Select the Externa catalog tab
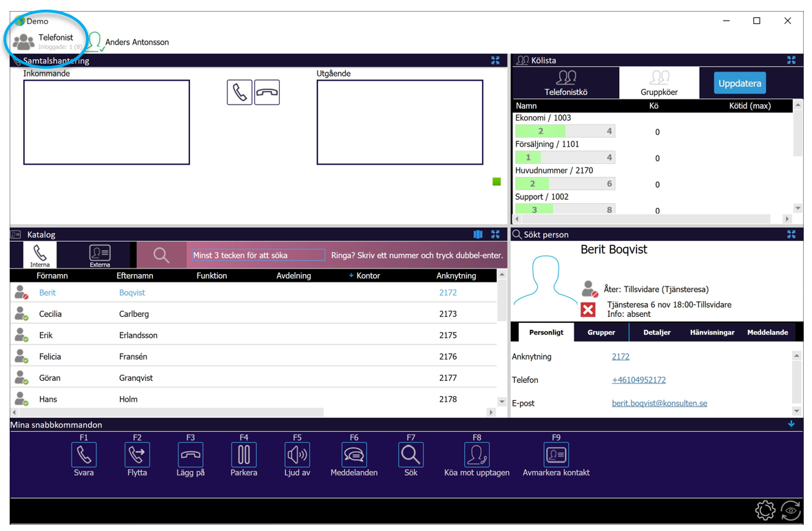The width and height of the screenshot is (812, 531). (100, 255)
